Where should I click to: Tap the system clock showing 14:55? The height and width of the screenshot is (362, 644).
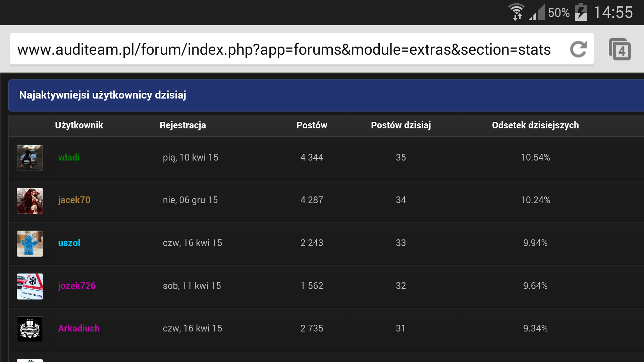(x=613, y=13)
